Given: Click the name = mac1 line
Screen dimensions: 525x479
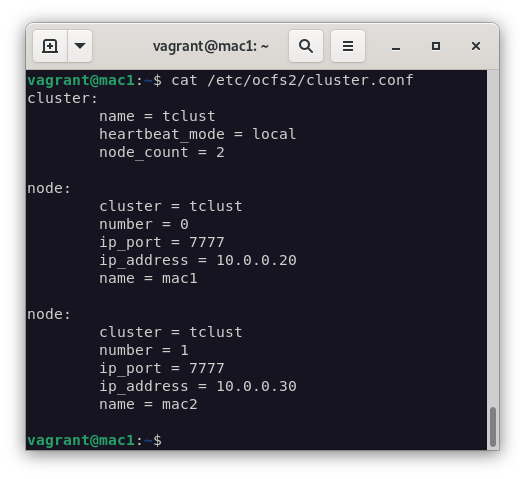Looking at the screenshot, I should (148, 278).
